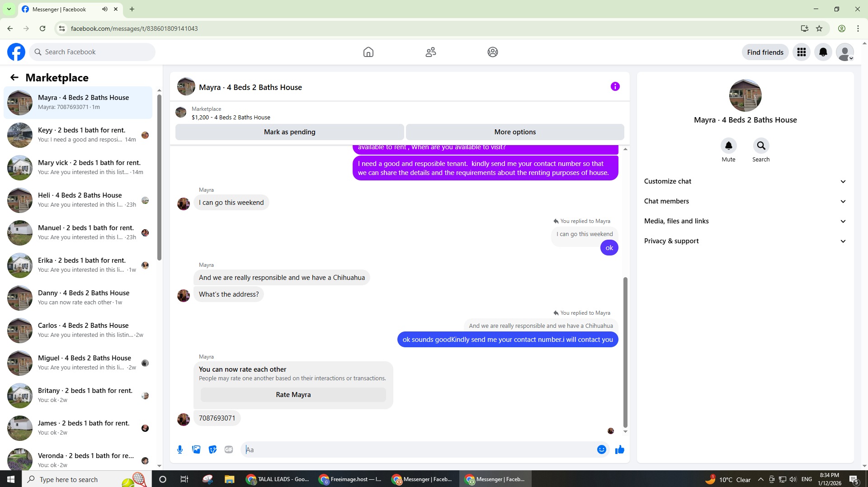Open Britany 2 beds conversation
This screenshot has width=868, height=487.
78,395
